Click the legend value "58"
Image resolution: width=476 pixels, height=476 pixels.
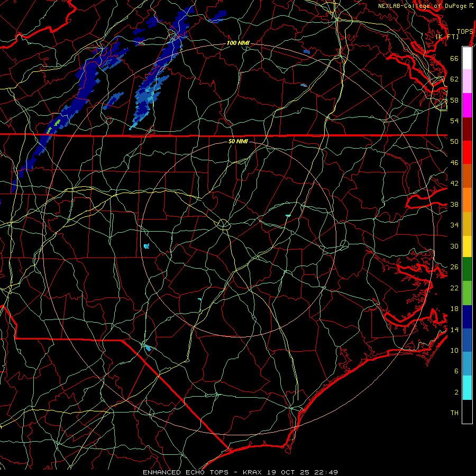coord(454,100)
